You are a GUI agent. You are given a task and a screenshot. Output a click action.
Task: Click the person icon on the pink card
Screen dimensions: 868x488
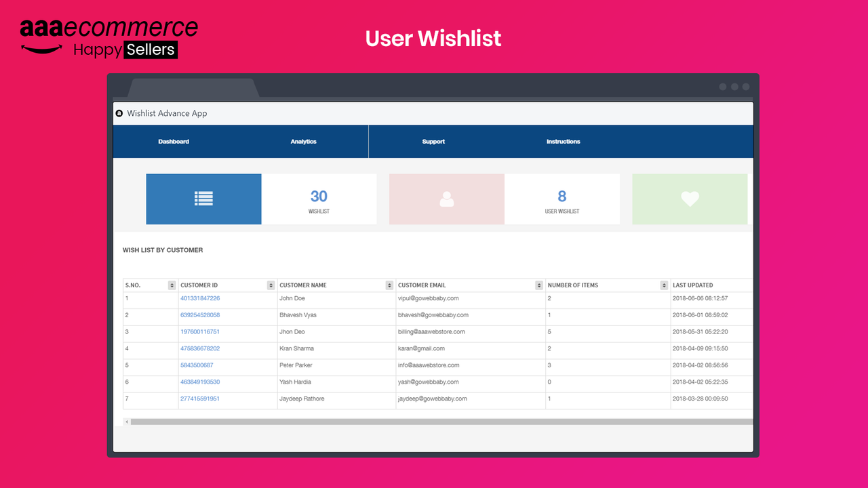pos(446,199)
